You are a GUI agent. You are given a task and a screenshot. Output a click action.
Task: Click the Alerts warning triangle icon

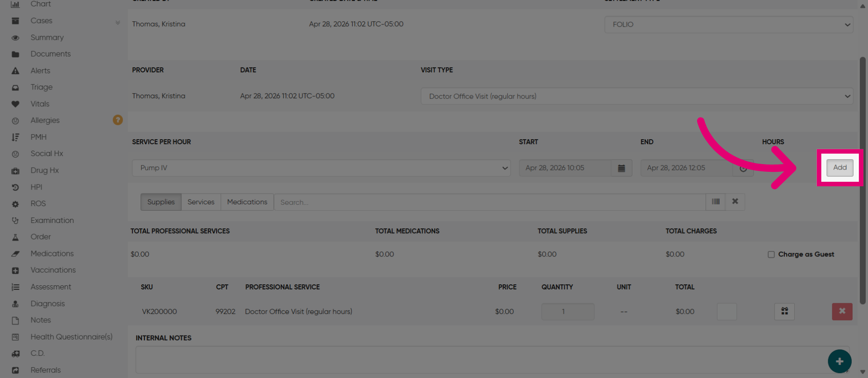tap(15, 71)
